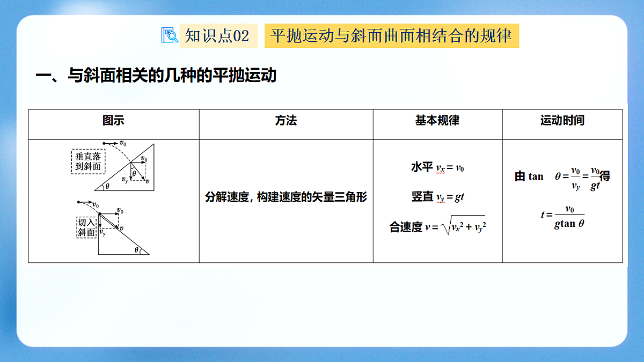Select heading 一、与斜面相关的几种的平抛运动

point(156,76)
